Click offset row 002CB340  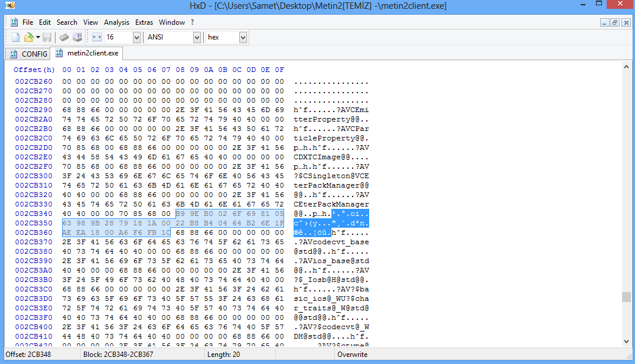tap(34, 214)
